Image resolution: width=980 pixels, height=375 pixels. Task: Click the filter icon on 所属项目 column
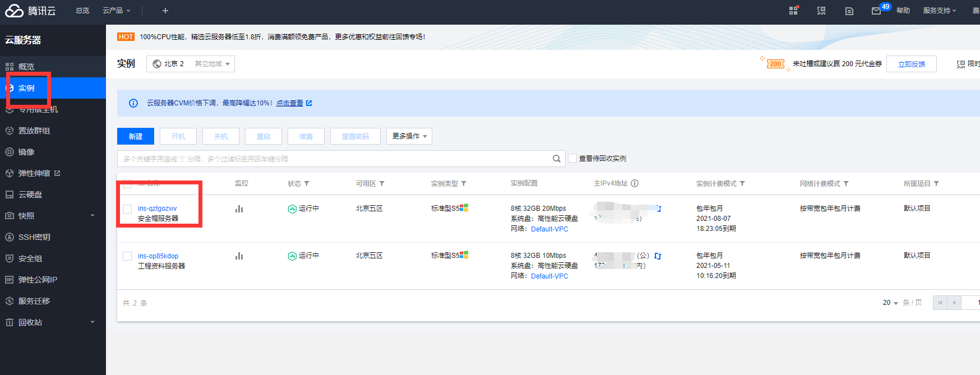click(936, 183)
